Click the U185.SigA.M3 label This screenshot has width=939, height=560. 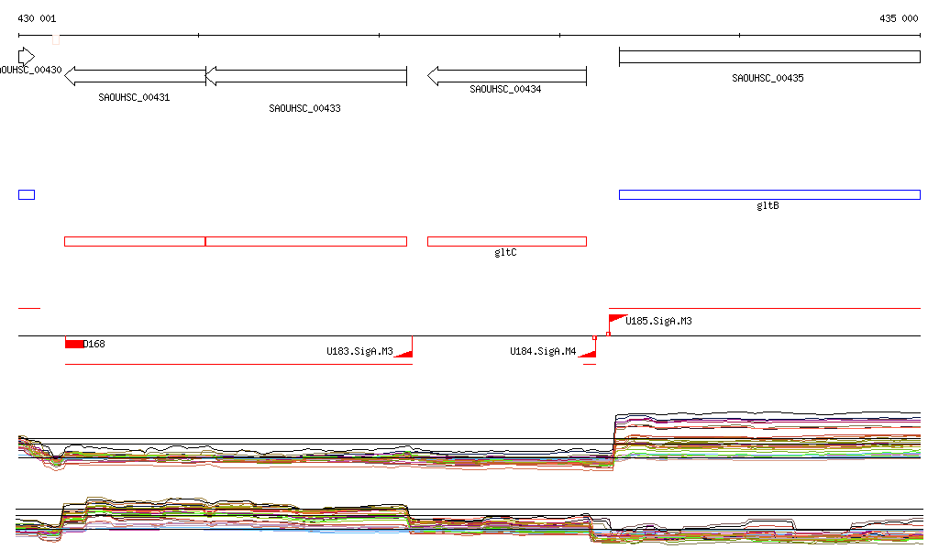coord(658,322)
